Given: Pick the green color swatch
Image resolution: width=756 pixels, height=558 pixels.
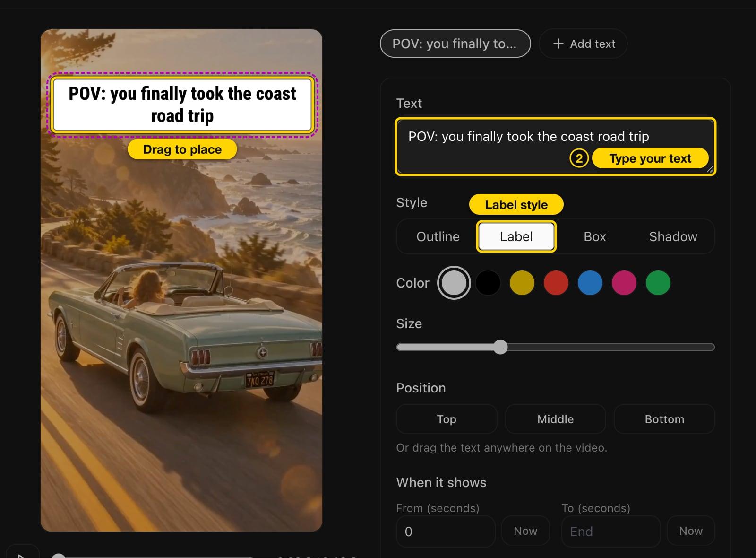Looking at the screenshot, I should 658,283.
